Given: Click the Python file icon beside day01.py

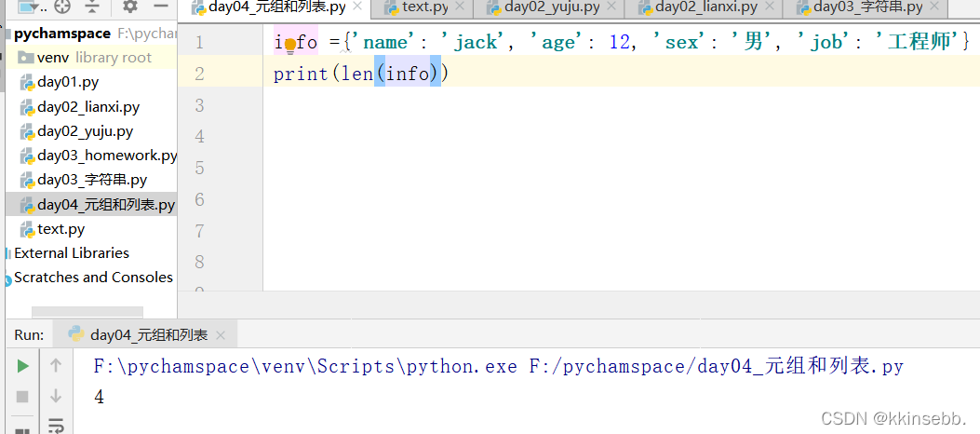Looking at the screenshot, I should click(27, 83).
